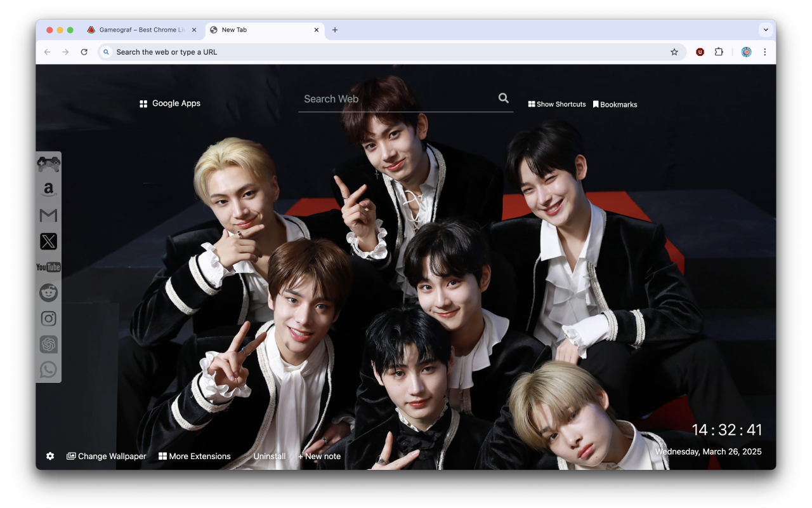Open X (Twitter) from the sidebar

[x=49, y=241]
